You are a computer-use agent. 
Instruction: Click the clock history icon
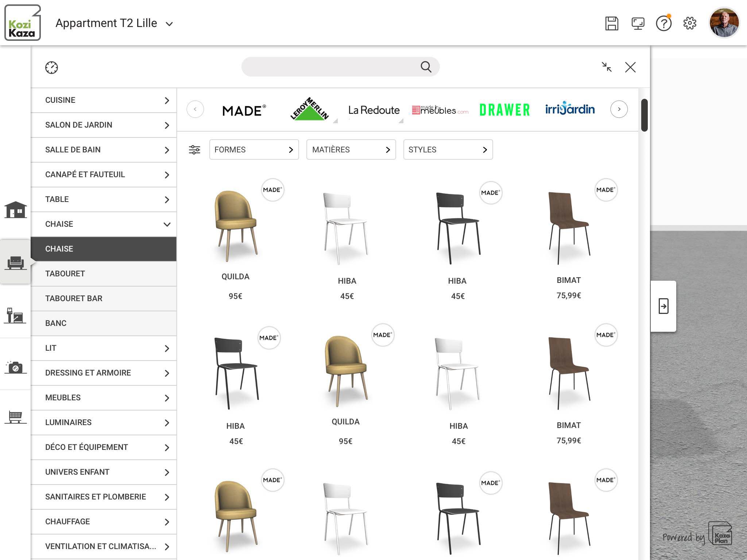[x=51, y=67]
